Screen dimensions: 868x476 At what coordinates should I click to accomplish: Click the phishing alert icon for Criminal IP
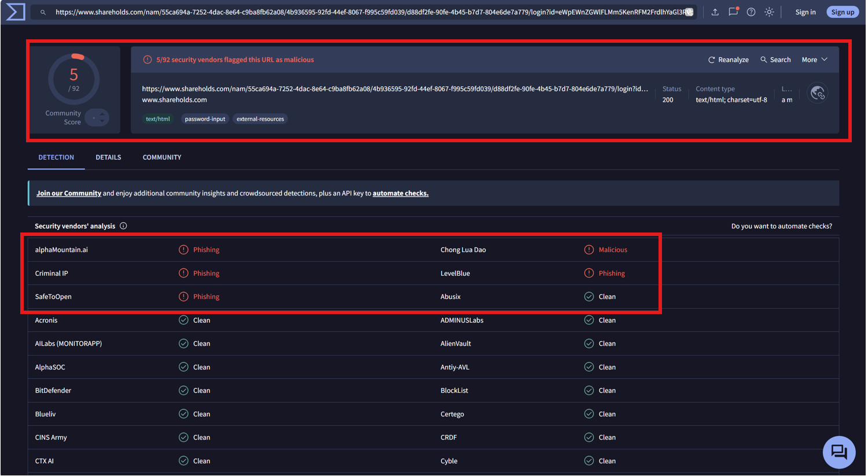(183, 273)
